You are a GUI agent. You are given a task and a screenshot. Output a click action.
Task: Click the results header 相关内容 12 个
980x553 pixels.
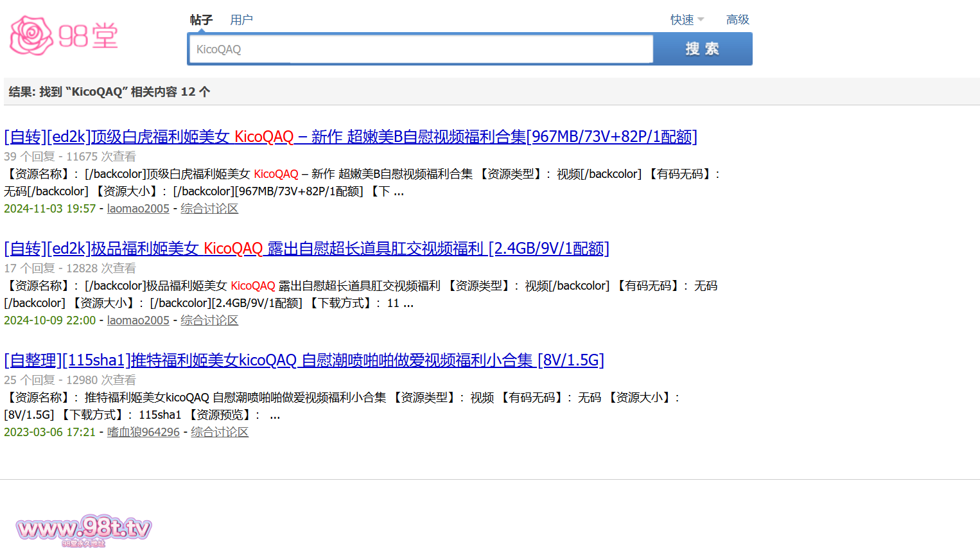click(170, 92)
